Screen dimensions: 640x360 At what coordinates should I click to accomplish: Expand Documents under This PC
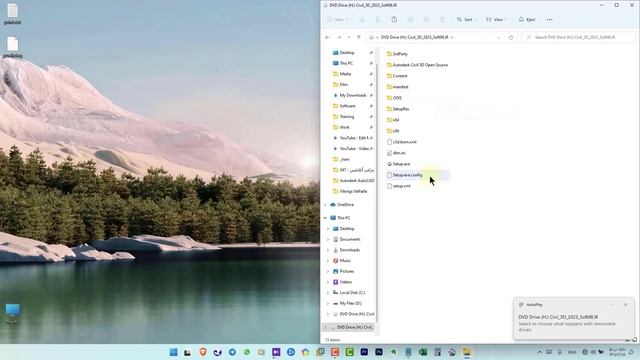pyautogui.click(x=328, y=239)
